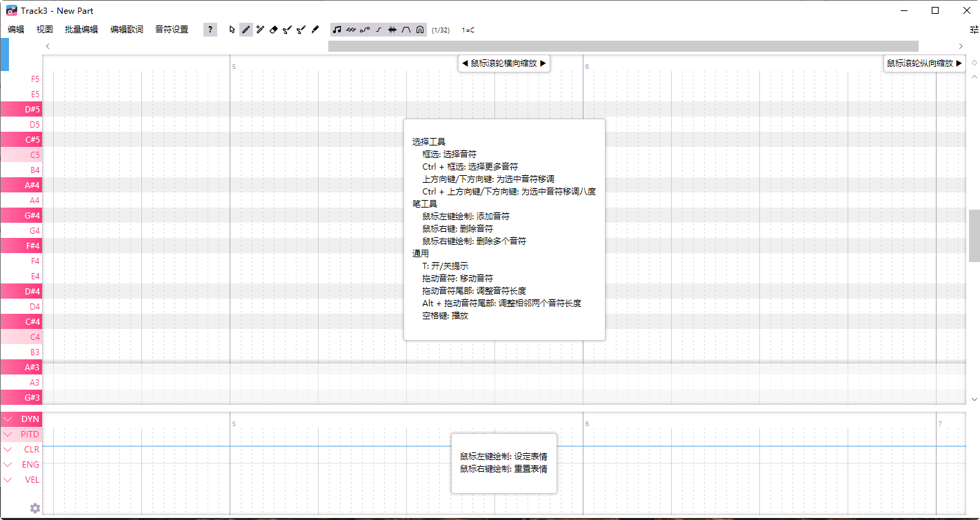Screen dimensions: 980x520
Task: Expand the PITD lane chevron
Action: (8, 434)
